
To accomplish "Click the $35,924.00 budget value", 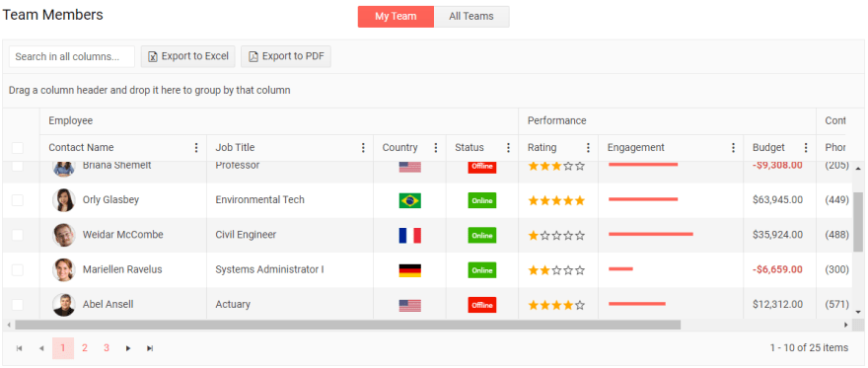I will (x=778, y=235).
